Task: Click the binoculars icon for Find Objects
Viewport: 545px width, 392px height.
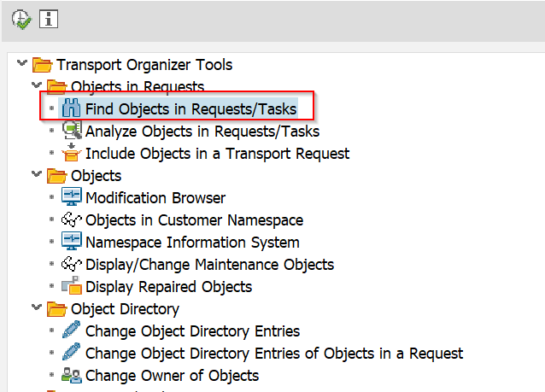Action: point(71,108)
